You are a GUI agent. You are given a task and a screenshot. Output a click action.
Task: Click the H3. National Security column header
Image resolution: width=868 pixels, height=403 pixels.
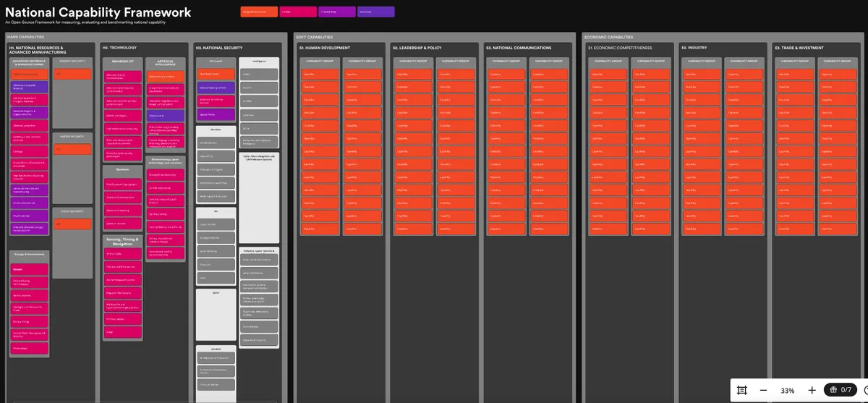click(x=218, y=48)
